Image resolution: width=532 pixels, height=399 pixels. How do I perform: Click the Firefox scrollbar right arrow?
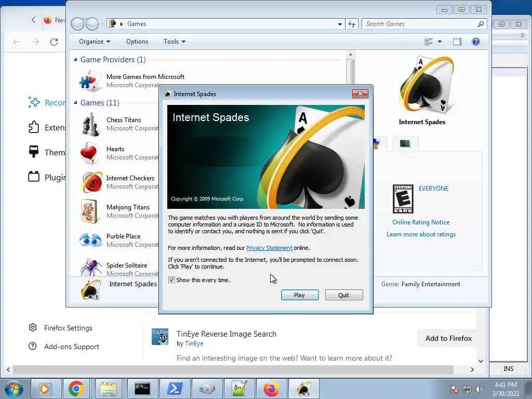click(x=472, y=369)
